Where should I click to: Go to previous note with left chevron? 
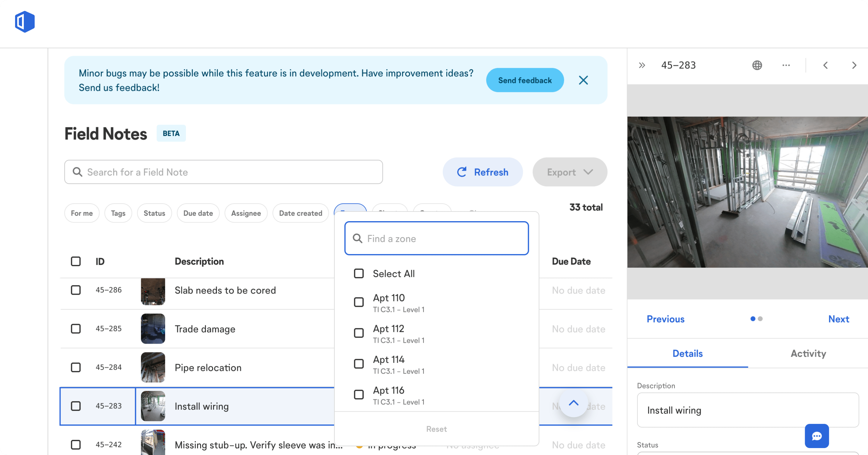[825, 65]
